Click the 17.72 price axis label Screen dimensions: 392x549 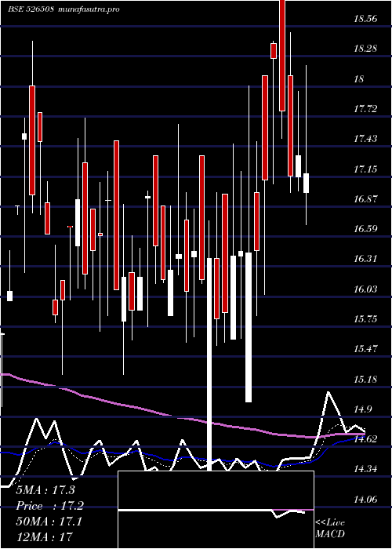tap(365, 109)
